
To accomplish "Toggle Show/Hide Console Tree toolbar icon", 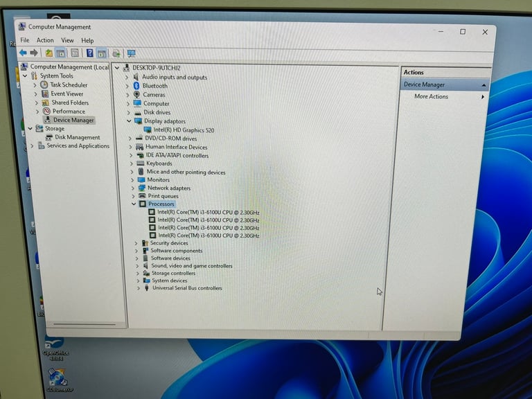I will [x=60, y=53].
